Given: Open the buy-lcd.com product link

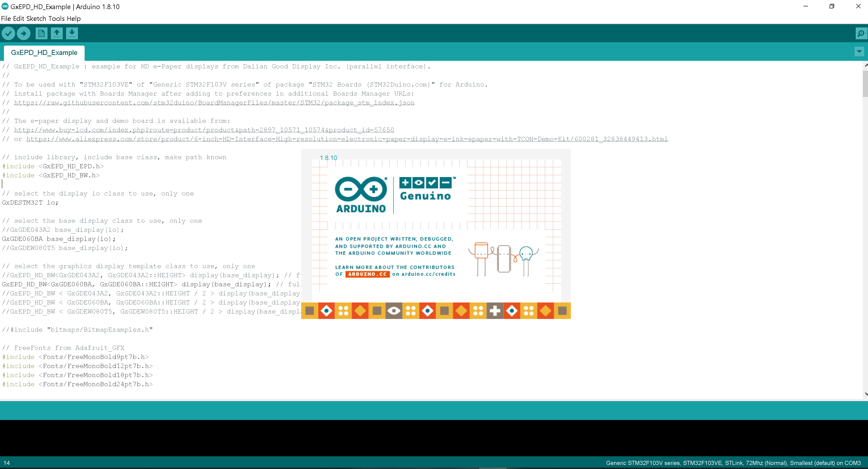Looking at the screenshot, I should pos(204,130).
